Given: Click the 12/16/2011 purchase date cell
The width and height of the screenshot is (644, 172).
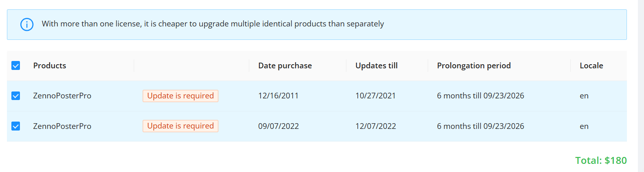Looking at the screenshot, I should pyautogui.click(x=278, y=96).
